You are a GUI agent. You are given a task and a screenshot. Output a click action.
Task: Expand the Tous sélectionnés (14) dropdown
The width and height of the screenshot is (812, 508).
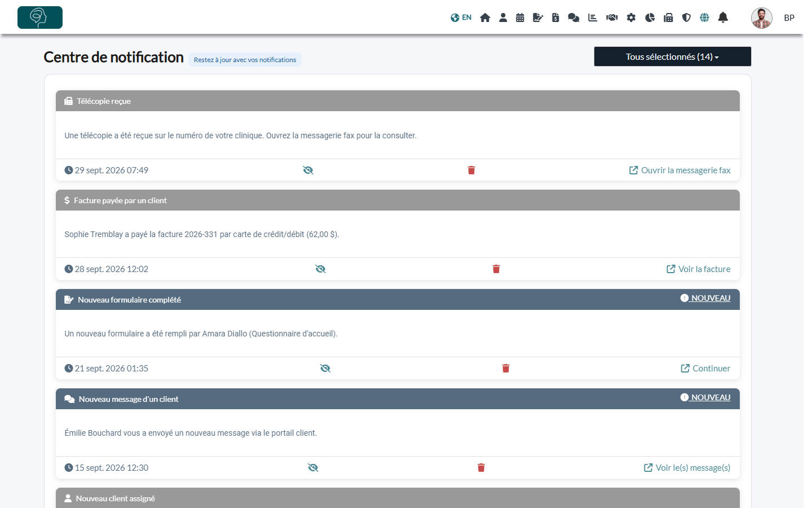point(672,56)
